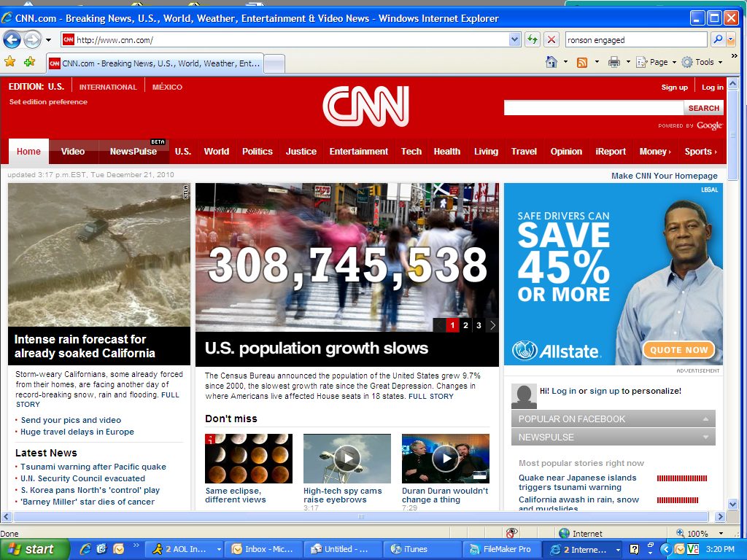747x560 pixels.
Task: Expand the POPULAR ON FACEBOOK panel
Action: (613, 419)
